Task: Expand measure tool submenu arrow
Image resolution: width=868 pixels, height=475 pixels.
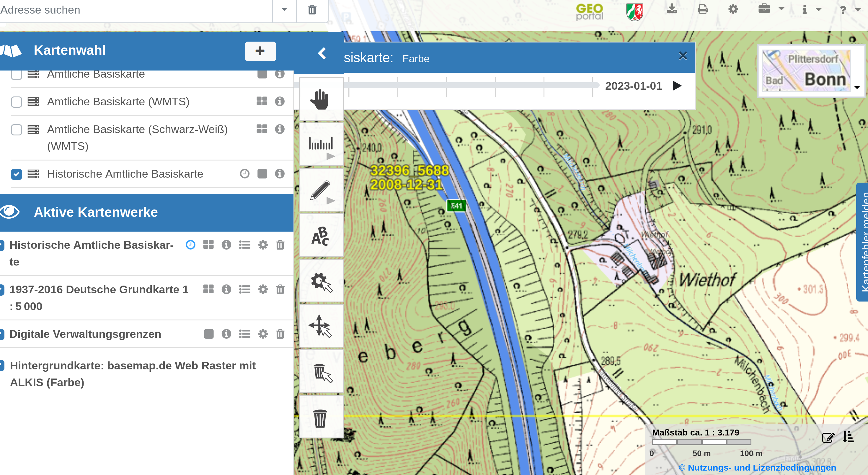Action: [x=331, y=156]
